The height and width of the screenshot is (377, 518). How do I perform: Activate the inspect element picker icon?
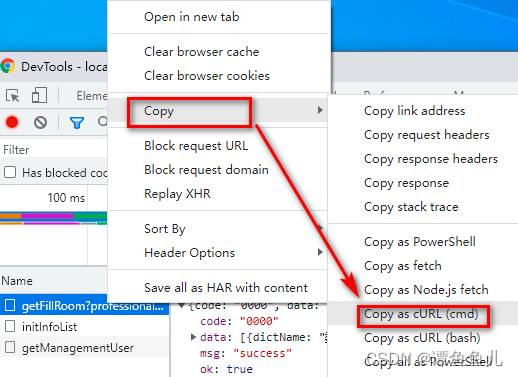pyautogui.click(x=13, y=96)
